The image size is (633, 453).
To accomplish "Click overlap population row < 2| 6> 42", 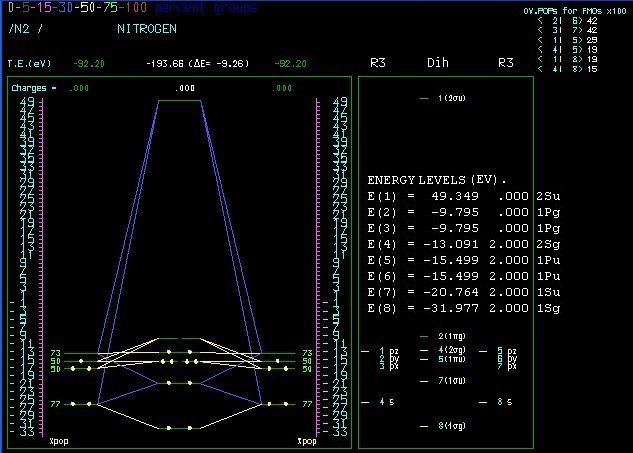I will pos(568,21).
